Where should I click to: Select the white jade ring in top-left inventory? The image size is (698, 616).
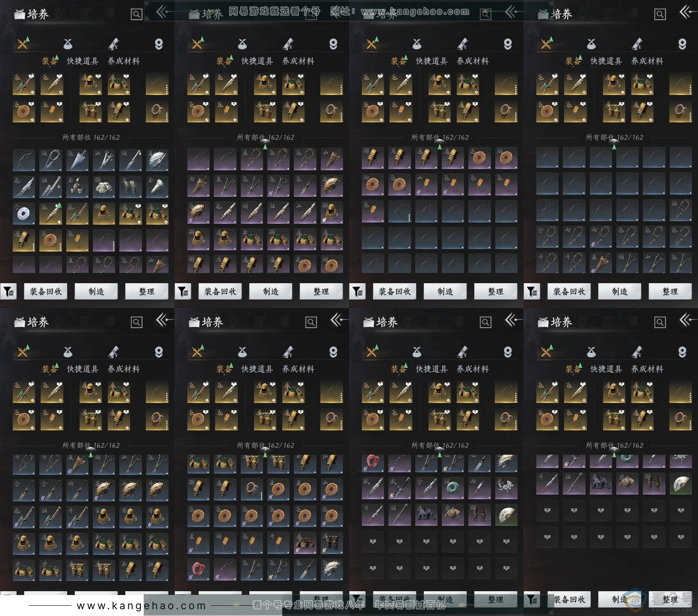[24, 213]
